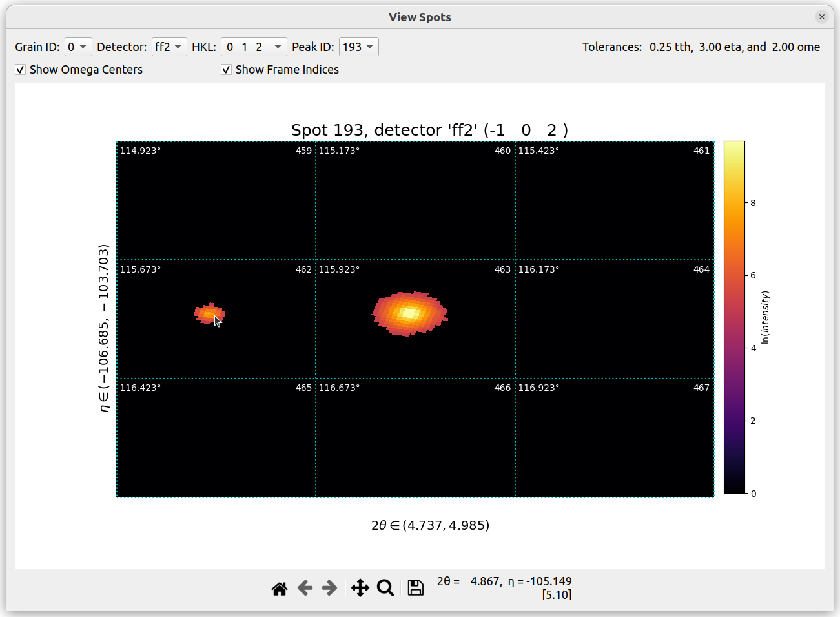Toggle Show Omega Centers checkbox
840x617 pixels.
tap(21, 70)
